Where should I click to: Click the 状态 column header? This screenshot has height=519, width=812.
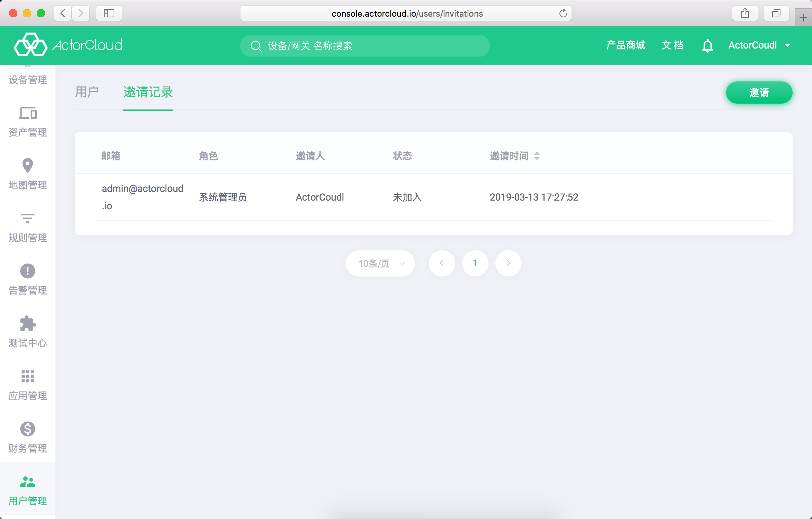(x=402, y=156)
